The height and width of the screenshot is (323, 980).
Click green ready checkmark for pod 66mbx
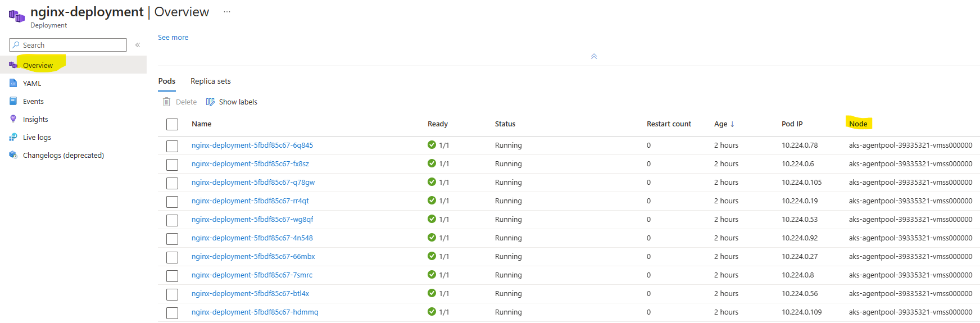point(432,256)
